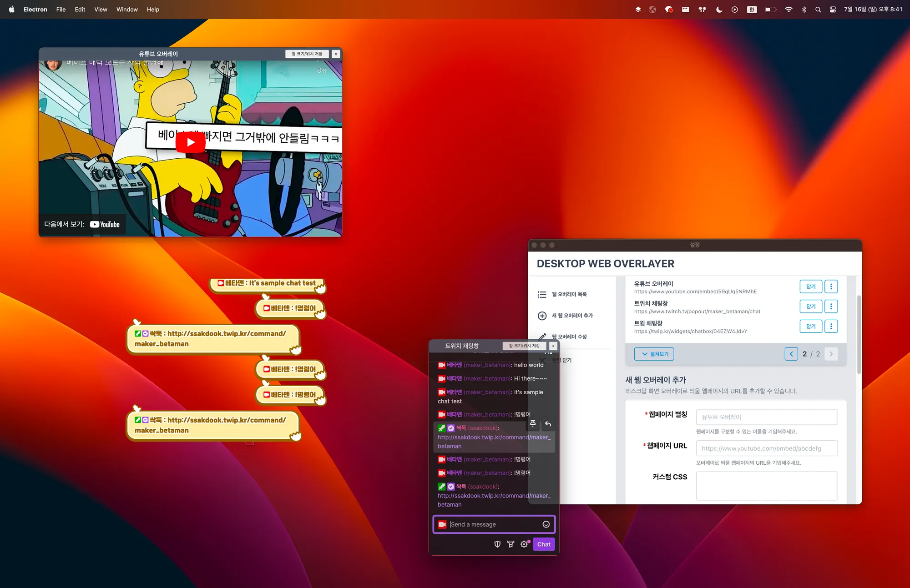Play the YouTube overlay video
The height and width of the screenshot is (588, 910).
click(190, 142)
